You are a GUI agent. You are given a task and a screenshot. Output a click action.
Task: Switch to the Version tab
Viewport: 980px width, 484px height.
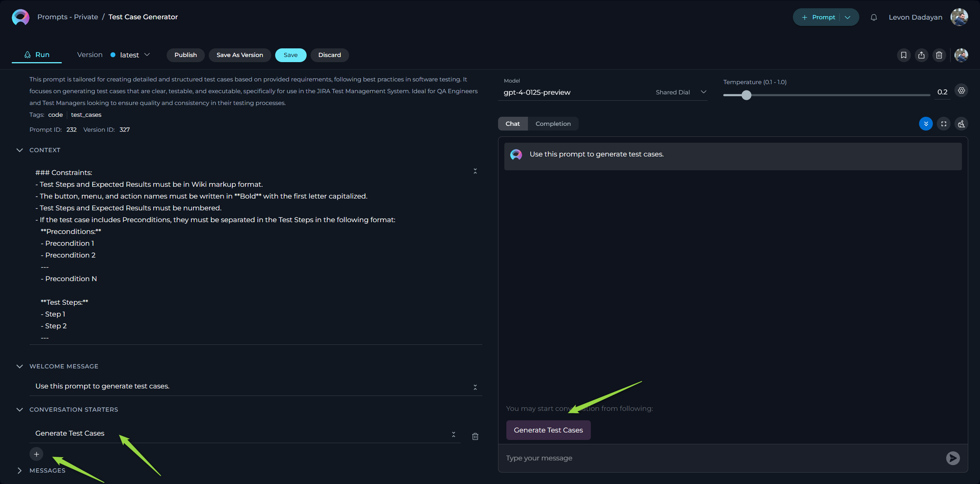[x=89, y=54]
